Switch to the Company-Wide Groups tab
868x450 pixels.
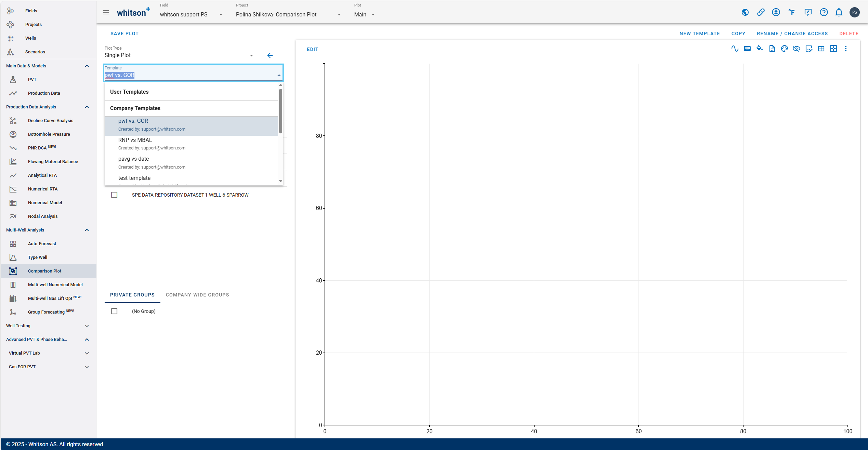[x=197, y=295]
